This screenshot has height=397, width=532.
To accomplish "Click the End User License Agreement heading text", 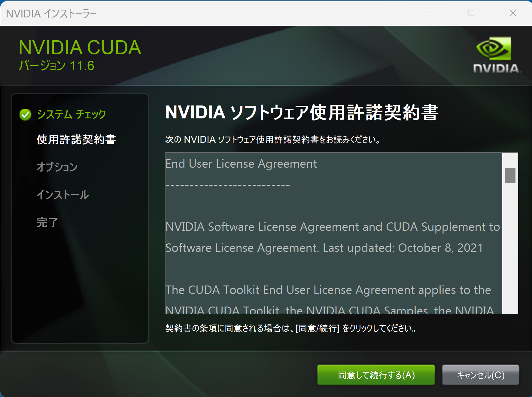I will point(241,164).
